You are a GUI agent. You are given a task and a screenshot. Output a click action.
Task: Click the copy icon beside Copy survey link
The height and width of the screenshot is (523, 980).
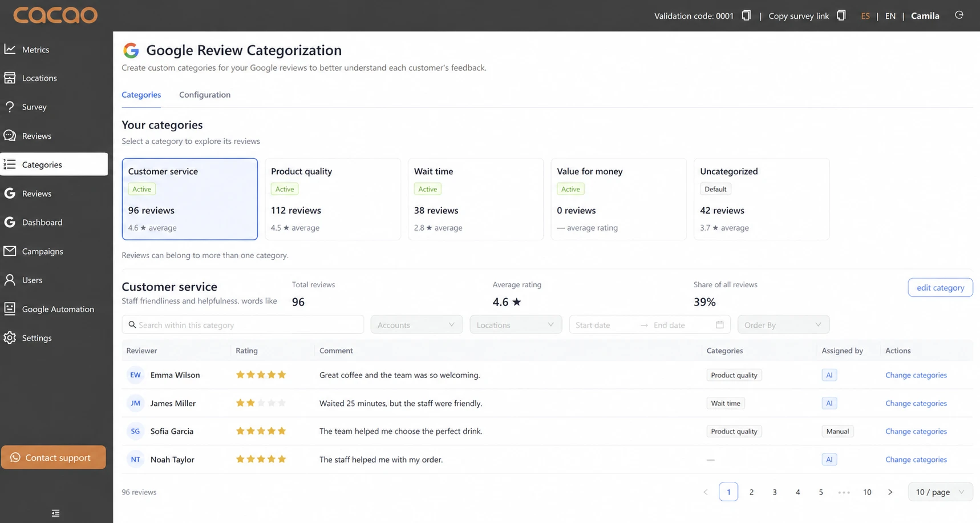pyautogui.click(x=841, y=15)
